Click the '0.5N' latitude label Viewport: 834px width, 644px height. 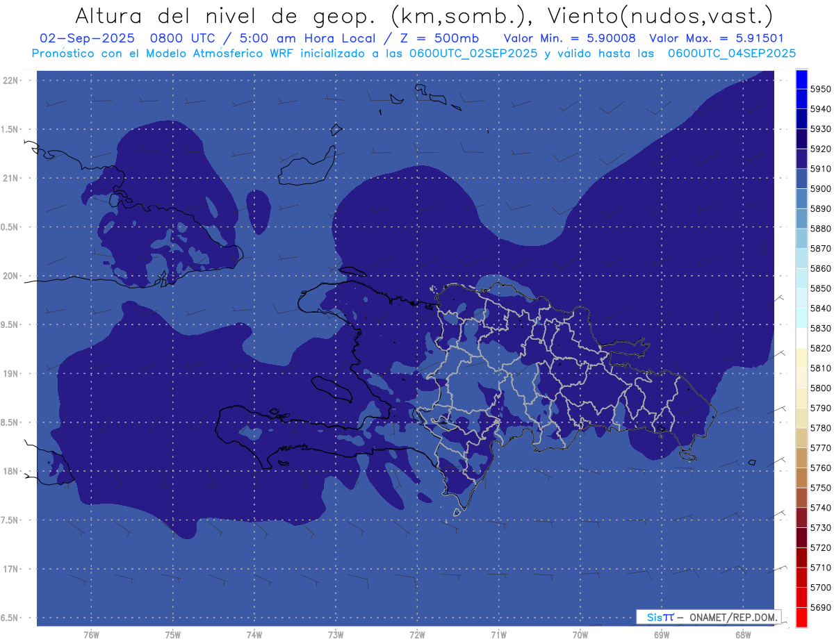coord(10,227)
